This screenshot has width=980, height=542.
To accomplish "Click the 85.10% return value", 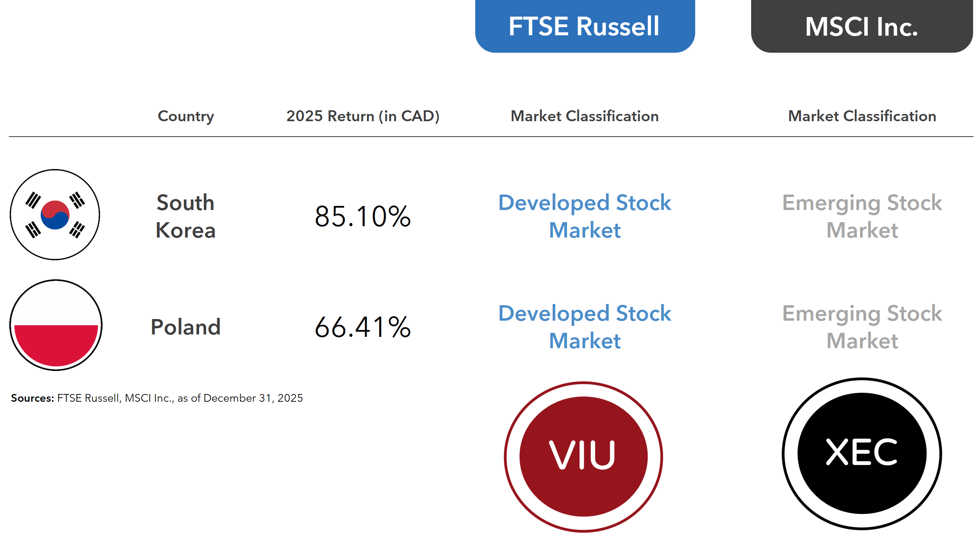I will [363, 216].
